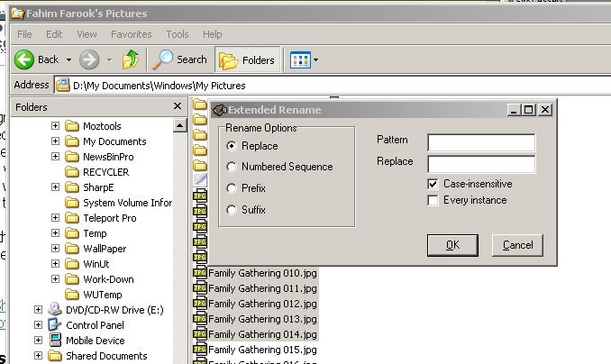The height and width of the screenshot is (364, 611).
Task: Click the address bar folder icon
Action: pos(63,85)
